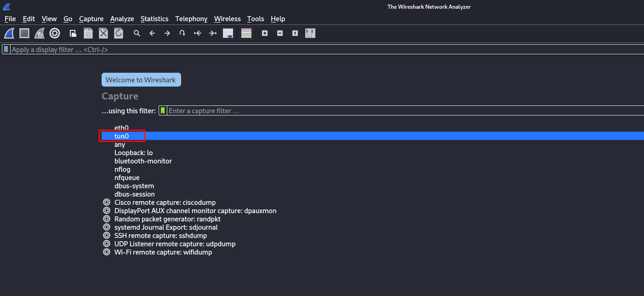Click the gear icon beside Cisco remote capture

tap(107, 203)
